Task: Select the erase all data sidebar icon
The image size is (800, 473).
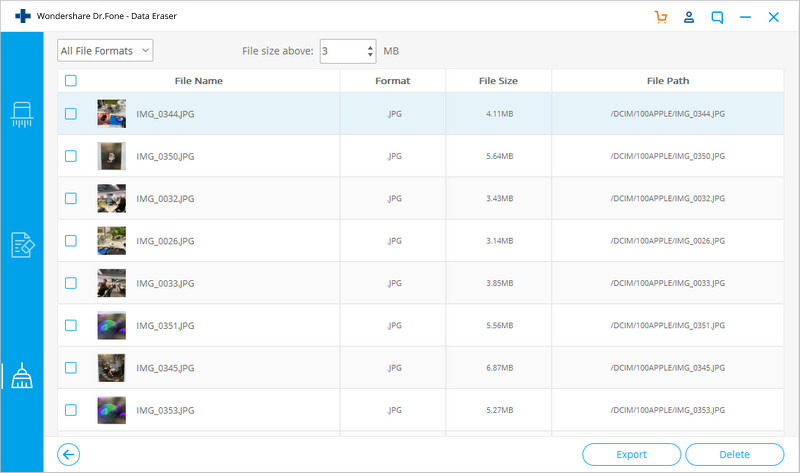Action: 22,114
